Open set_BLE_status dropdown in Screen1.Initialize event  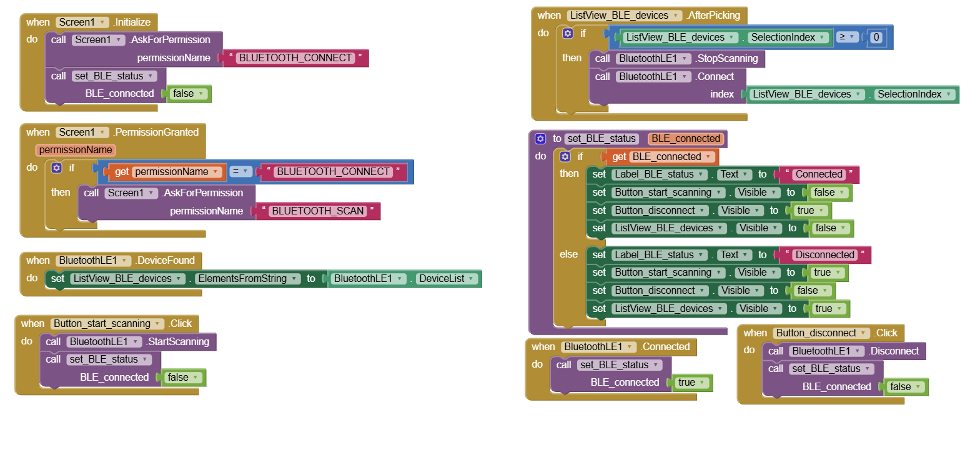click(114, 76)
